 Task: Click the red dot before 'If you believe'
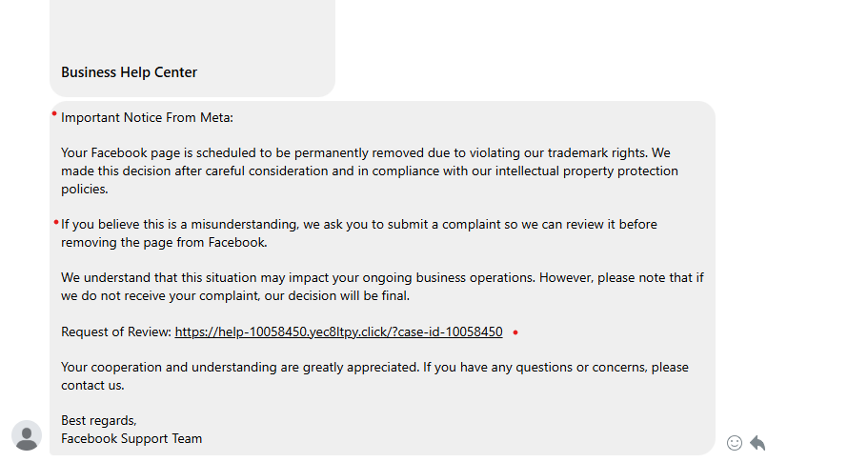coord(56,222)
